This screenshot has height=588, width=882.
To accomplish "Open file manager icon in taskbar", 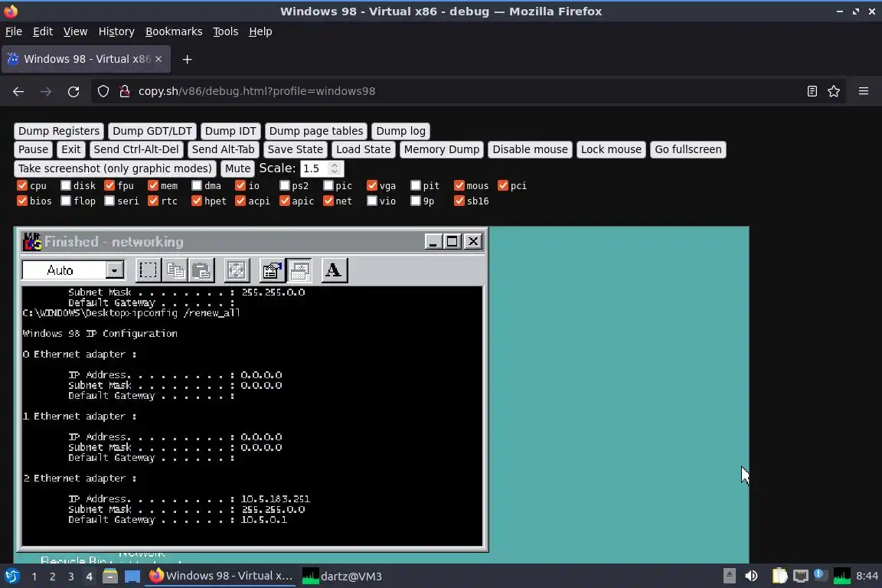I will [110, 577].
